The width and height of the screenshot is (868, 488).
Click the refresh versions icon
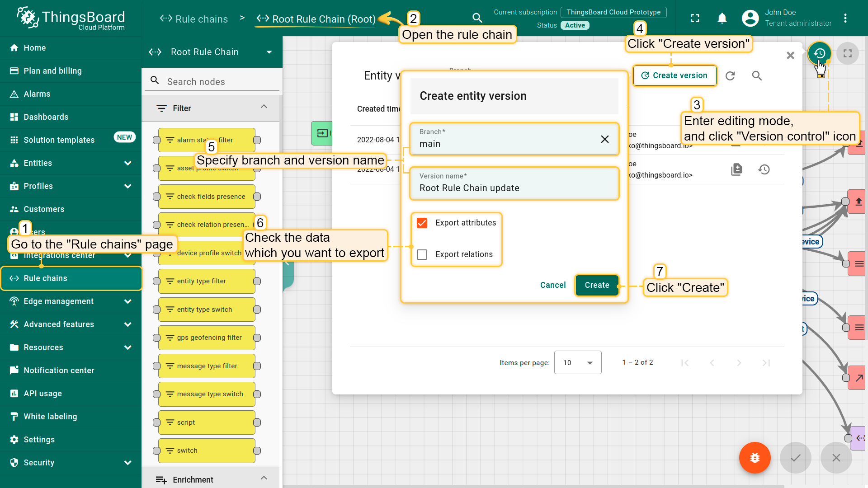click(x=730, y=76)
